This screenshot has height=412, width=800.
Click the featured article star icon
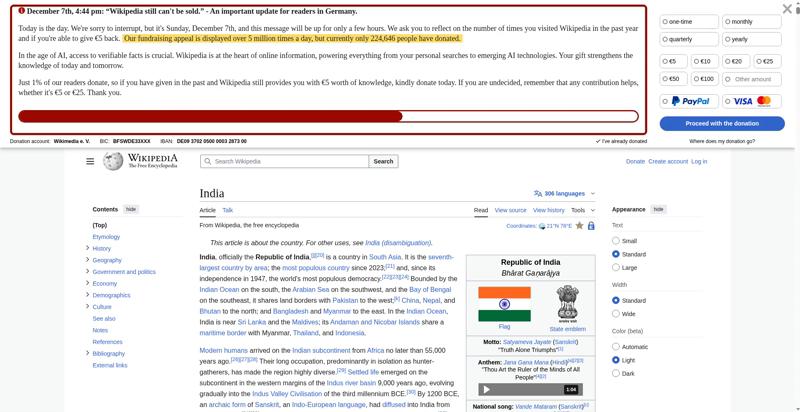[579, 225]
